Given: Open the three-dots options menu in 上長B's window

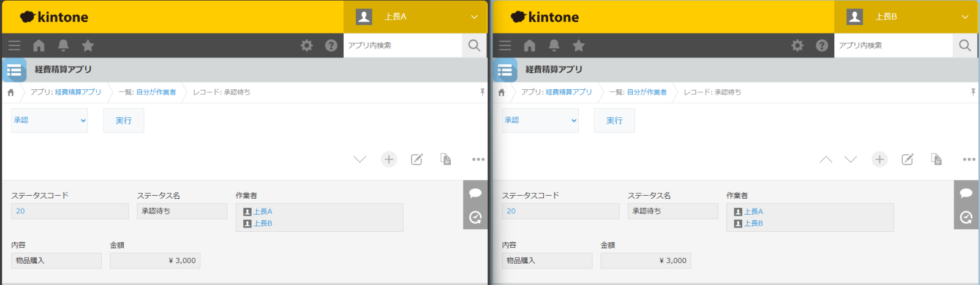Looking at the screenshot, I should tap(968, 159).
